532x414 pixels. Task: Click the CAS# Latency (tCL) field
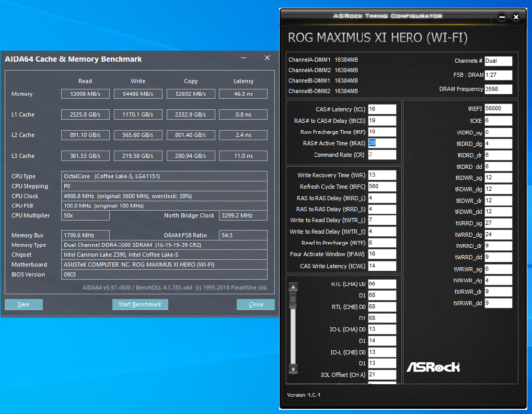tap(382, 109)
